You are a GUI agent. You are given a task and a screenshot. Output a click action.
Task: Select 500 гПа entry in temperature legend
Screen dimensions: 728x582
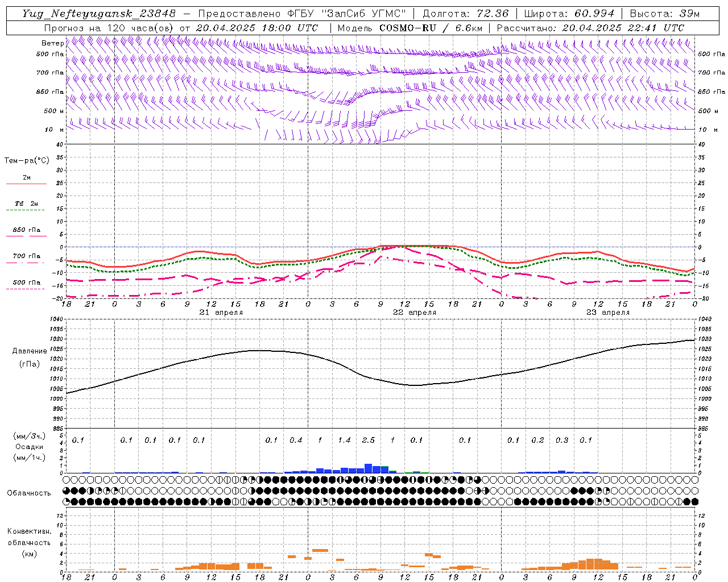[27, 282]
